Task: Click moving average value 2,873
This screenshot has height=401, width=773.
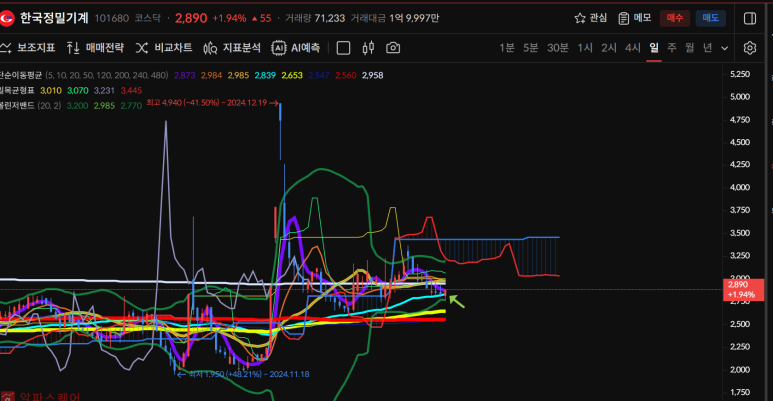Action: [x=184, y=75]
